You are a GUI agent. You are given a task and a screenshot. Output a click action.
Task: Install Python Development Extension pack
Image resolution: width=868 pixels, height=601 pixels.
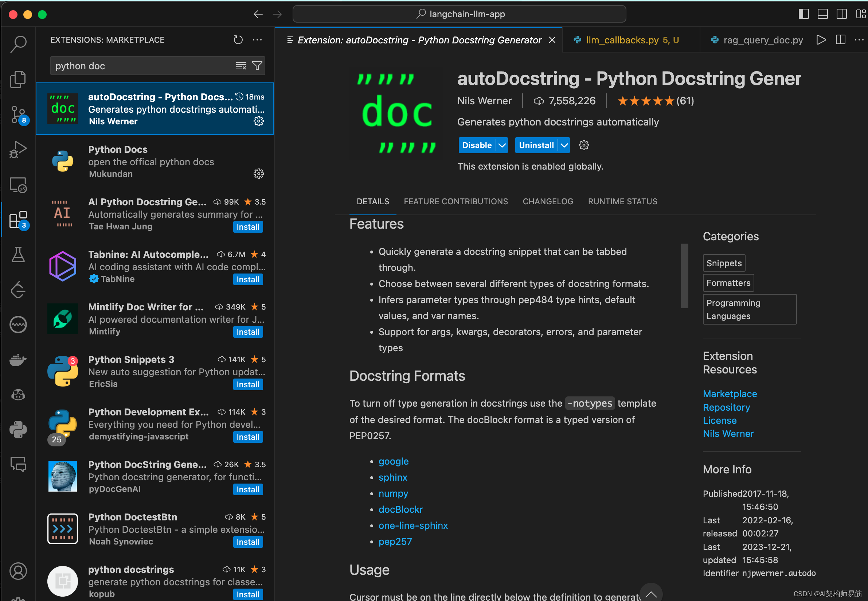[x=248, y=437]
